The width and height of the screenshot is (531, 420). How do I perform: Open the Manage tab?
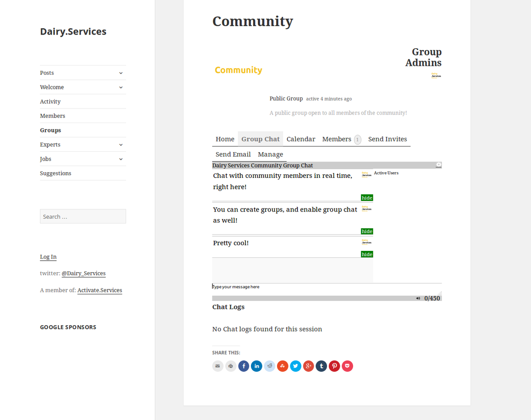(270, 154)
